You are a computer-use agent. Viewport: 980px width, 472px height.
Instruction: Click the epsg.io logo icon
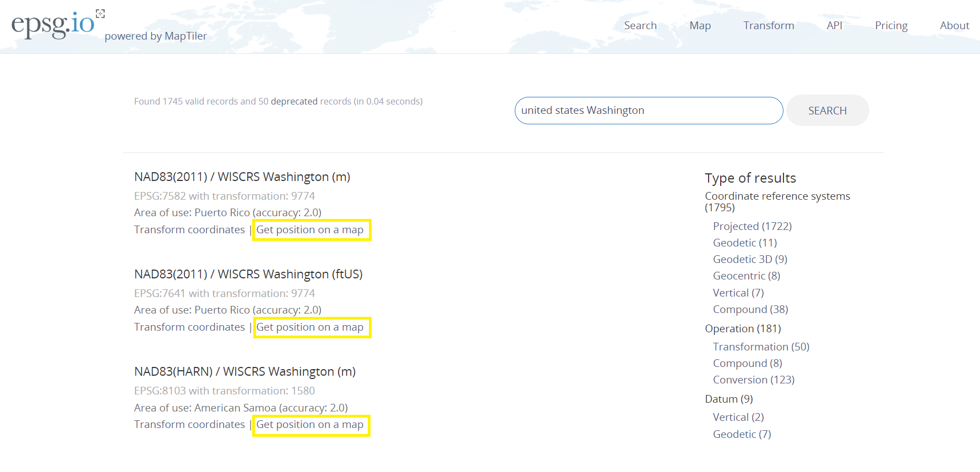[53, 25]
